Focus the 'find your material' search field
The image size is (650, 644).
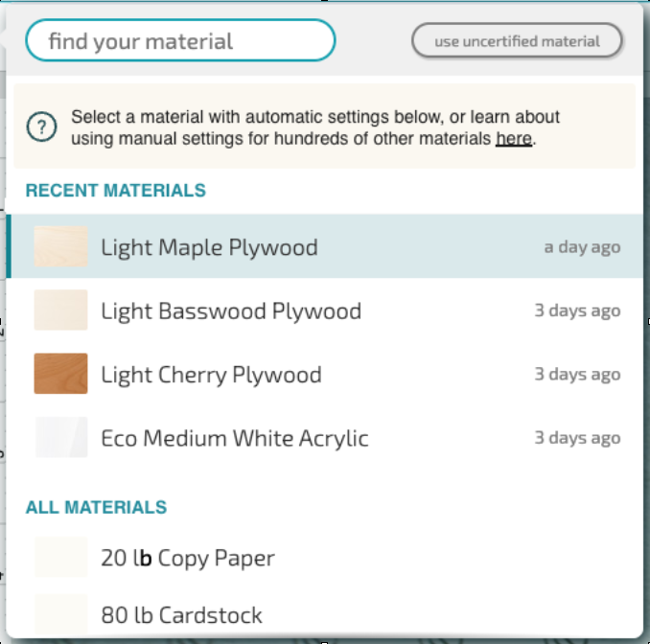(x=180, y=41)
